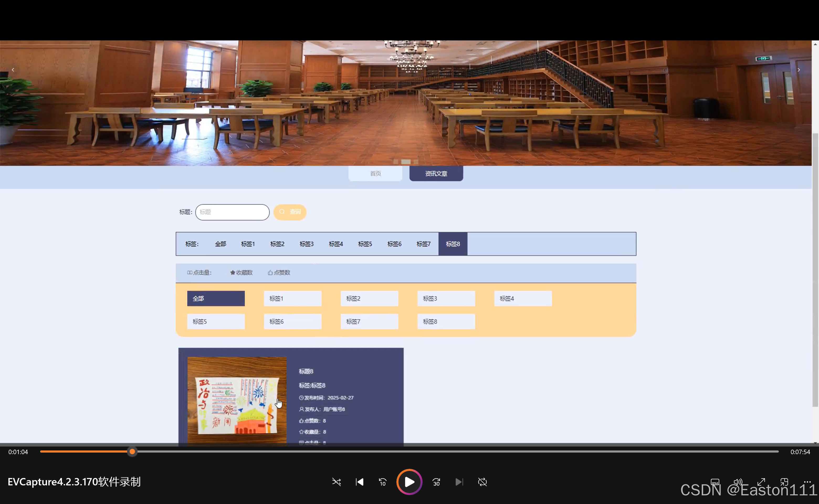Show the previous carousel banner image

point(13,70)
